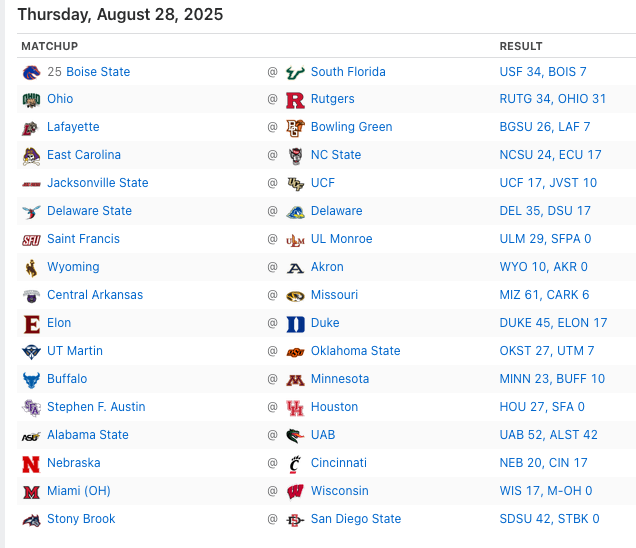Click the Wisconsin Badgers logo
The image size is (636, 548).
[x=295, y=492]
